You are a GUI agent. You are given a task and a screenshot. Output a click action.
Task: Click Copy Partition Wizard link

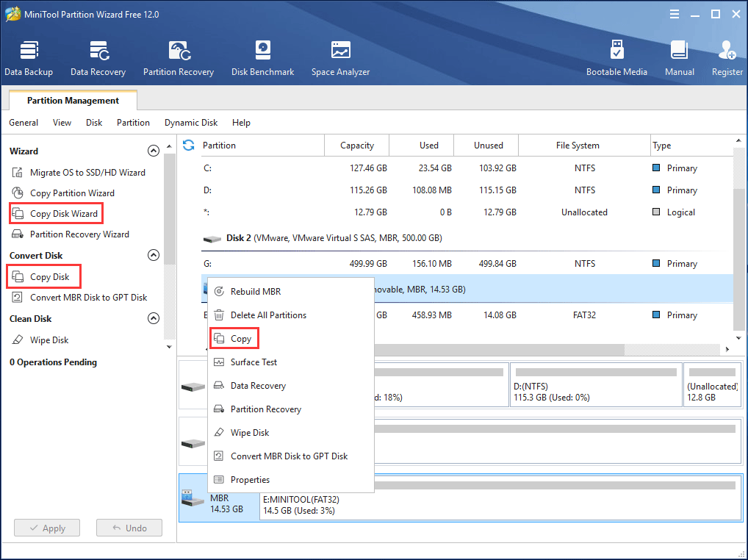[73, 193]
